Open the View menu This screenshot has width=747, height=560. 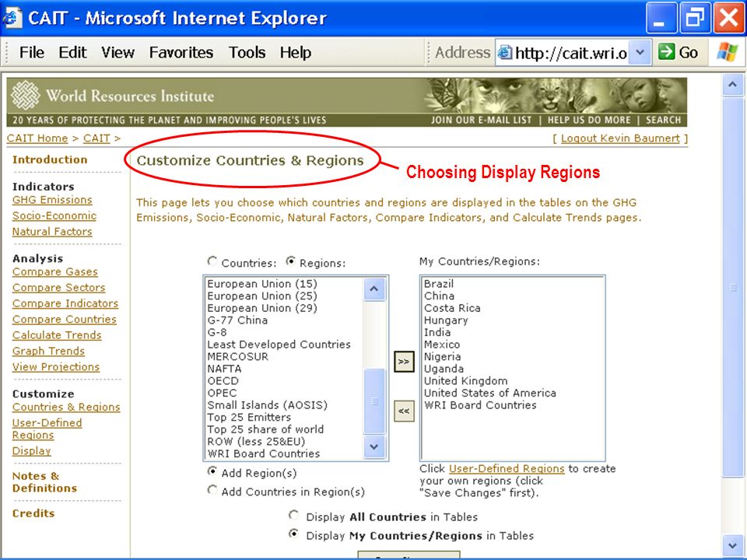[x=117, y=52]
